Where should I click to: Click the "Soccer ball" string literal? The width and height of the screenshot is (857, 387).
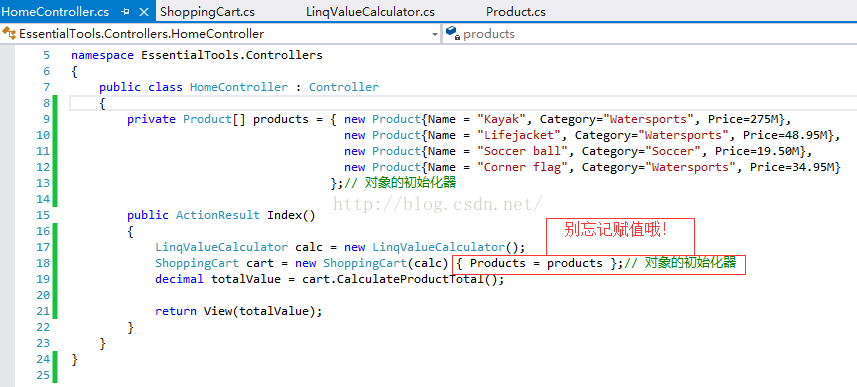pos(522,151)
